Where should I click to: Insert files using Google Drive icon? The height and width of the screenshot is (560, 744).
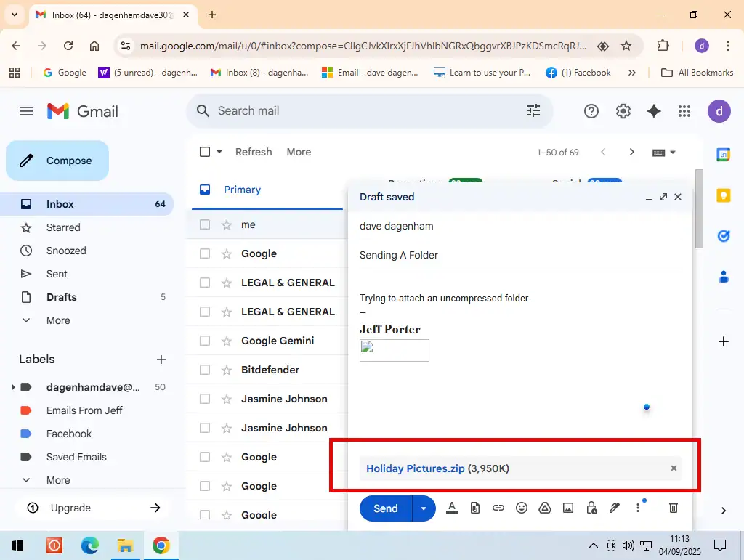(x=545, y=508)
